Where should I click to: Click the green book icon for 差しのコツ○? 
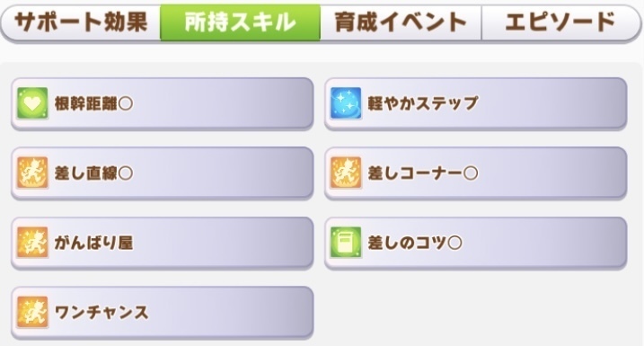(x=346, y=243)
